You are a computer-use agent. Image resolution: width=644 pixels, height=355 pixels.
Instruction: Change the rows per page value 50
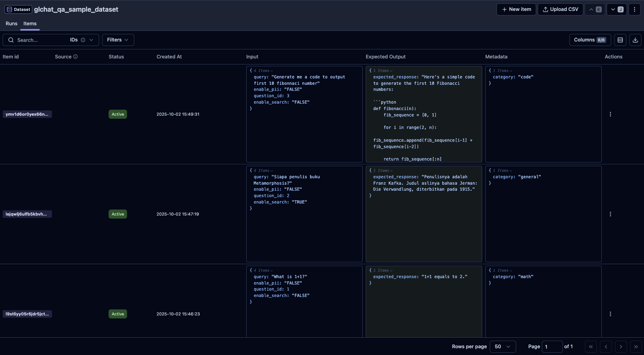(502, 347)
